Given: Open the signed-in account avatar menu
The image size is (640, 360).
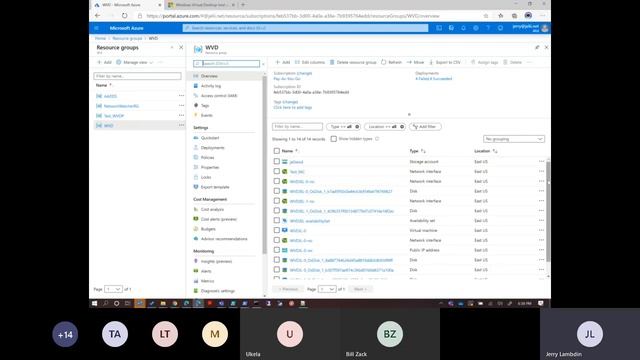Looking at the screenshot, I should coord(544,28).
